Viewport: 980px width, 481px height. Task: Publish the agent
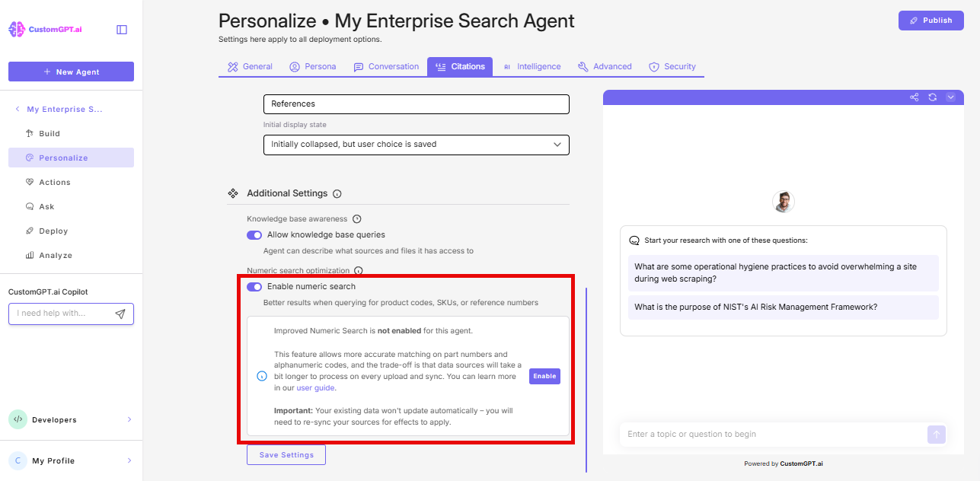[x=931, y=21]
